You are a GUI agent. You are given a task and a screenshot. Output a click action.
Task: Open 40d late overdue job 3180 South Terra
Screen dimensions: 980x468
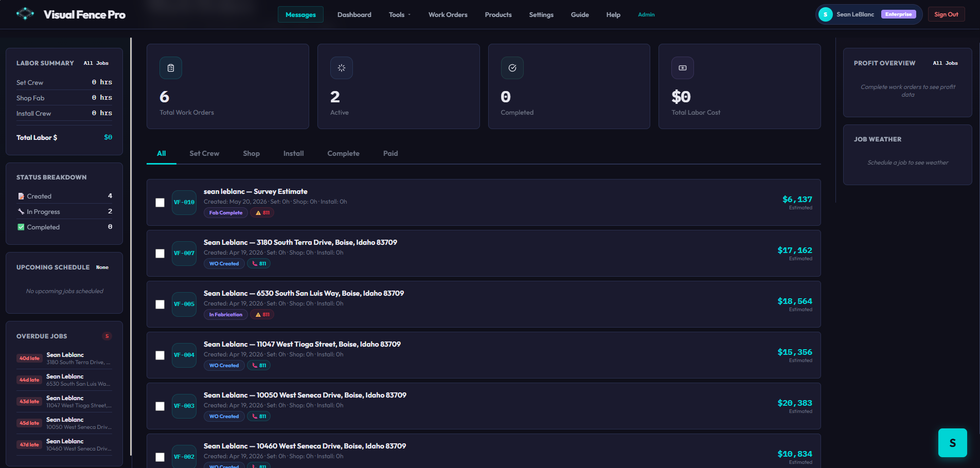tap(64, 358)
